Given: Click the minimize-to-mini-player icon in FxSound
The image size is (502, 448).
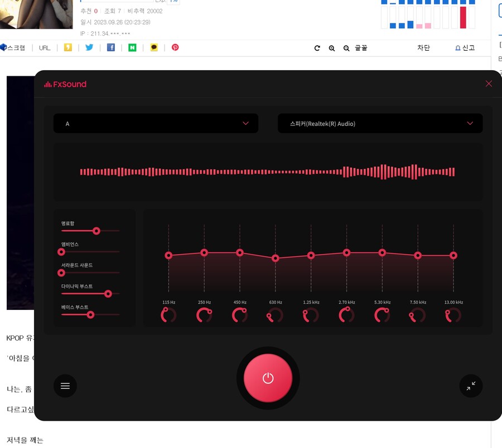Looking at the screenshot, I should [x=471, y=386].
